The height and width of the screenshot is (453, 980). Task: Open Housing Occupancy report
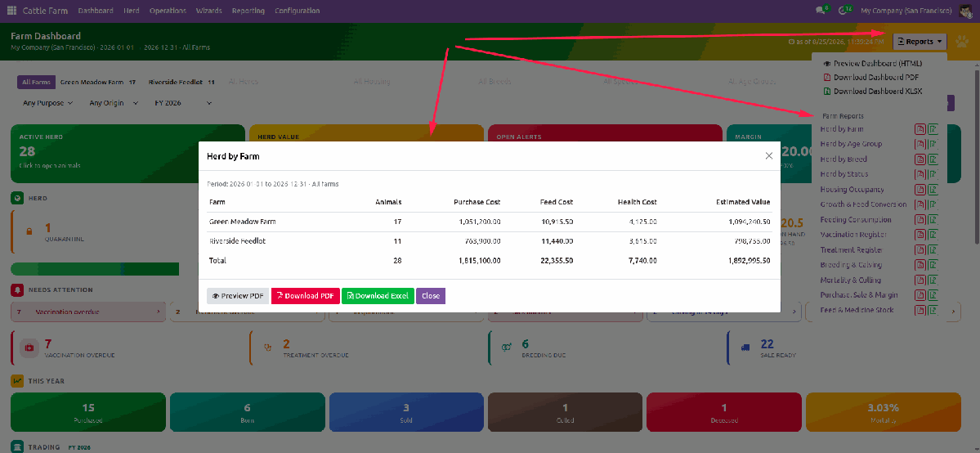(852, 190)
